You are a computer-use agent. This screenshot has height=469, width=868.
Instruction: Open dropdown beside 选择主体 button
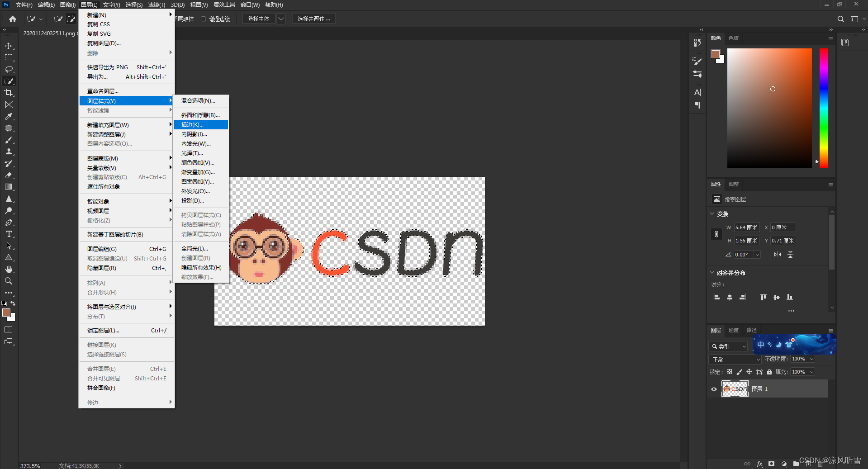click(x=281, y=19)
